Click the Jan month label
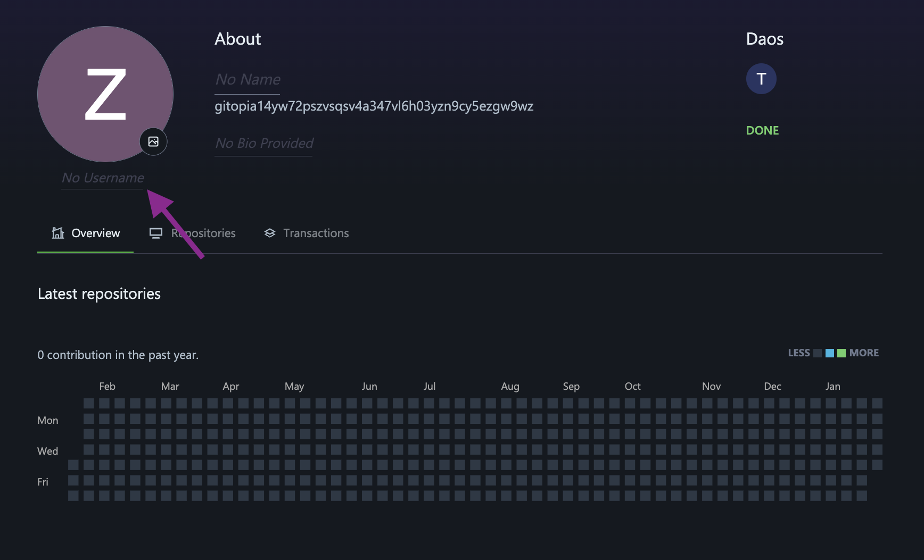The image size is (924, 560). pyautogui.click(x=832, y=386)
